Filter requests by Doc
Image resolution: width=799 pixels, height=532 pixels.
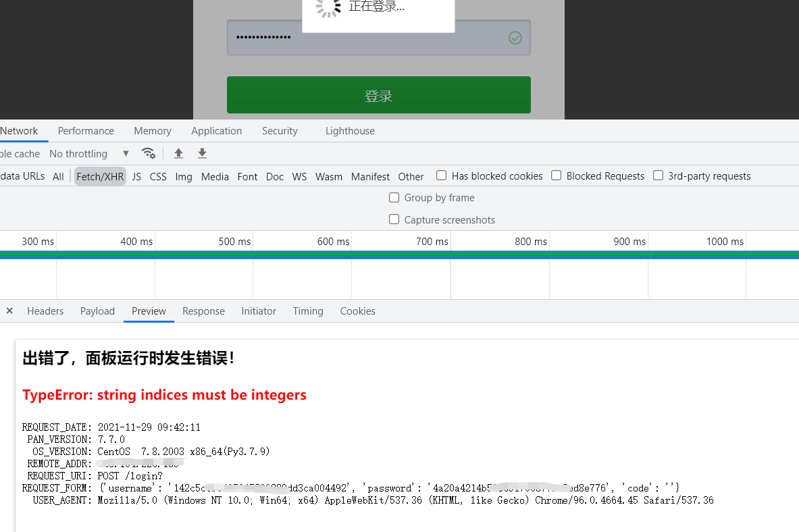point(275,176)
